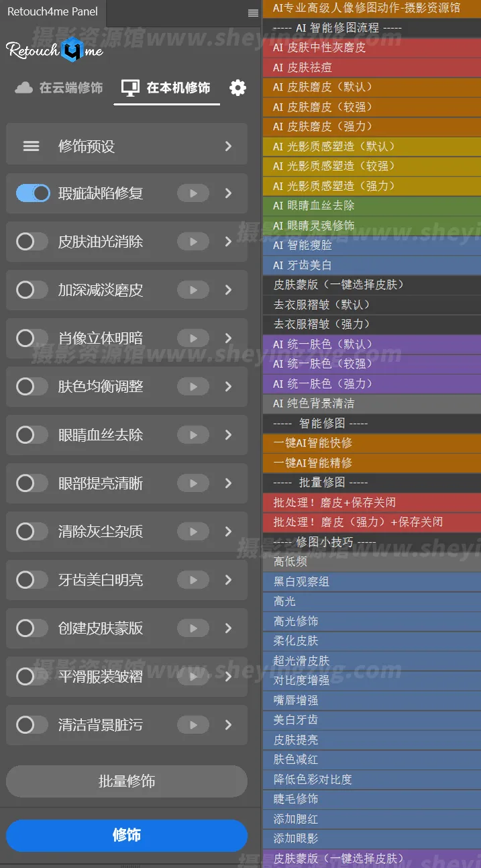Run play button for 肤色均衡调整
Image resolution: width=481 pixels, height=868 pixels.
coord(193,387)
